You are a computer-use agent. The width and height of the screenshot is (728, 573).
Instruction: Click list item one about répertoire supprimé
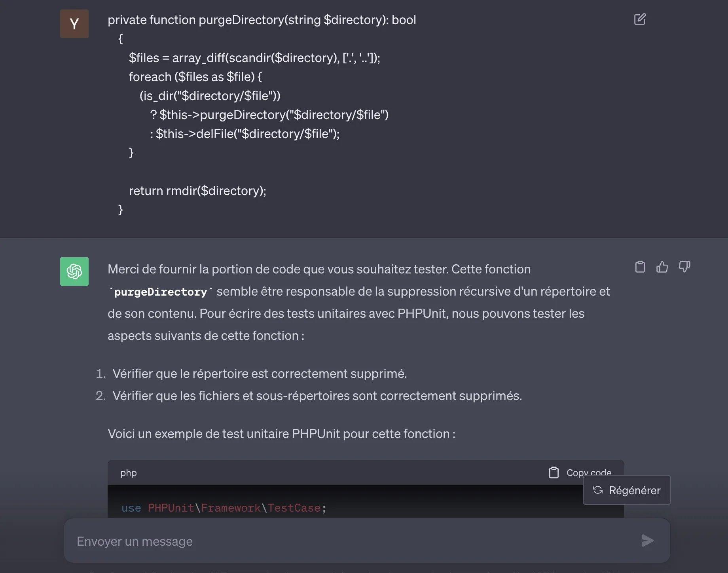click(260, 374)
